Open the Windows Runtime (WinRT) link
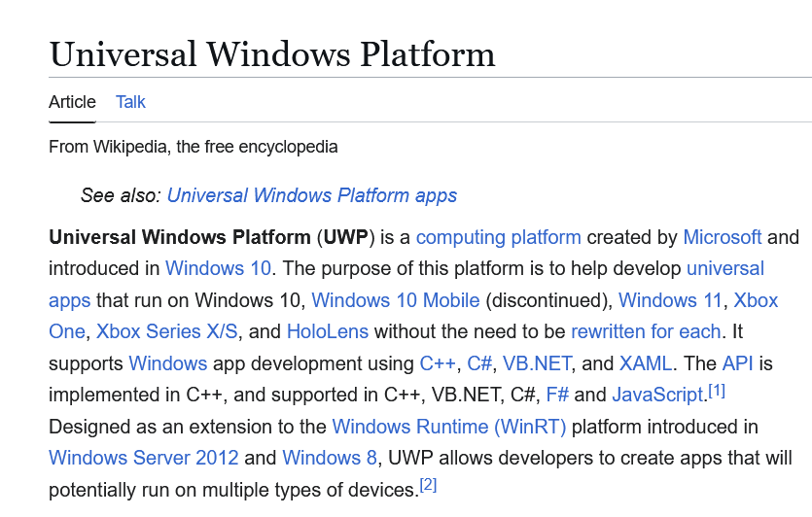The image size is (812, 517). click(448, 427)
